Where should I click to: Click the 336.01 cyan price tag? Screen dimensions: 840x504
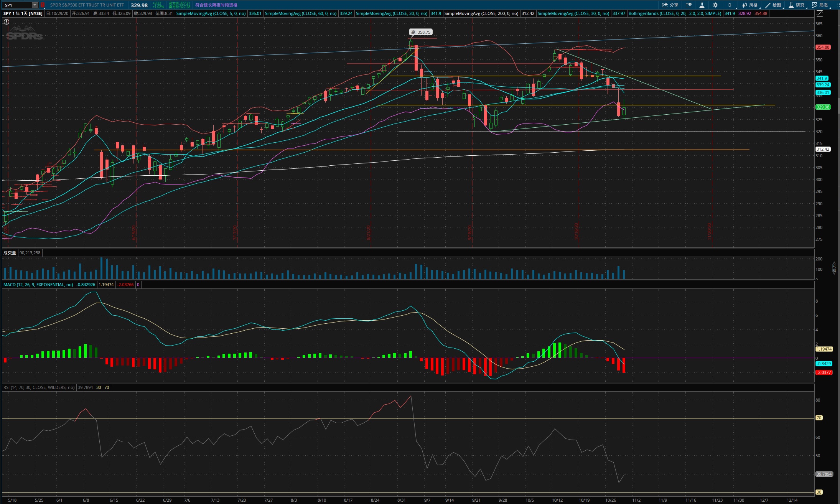point(823,92)
